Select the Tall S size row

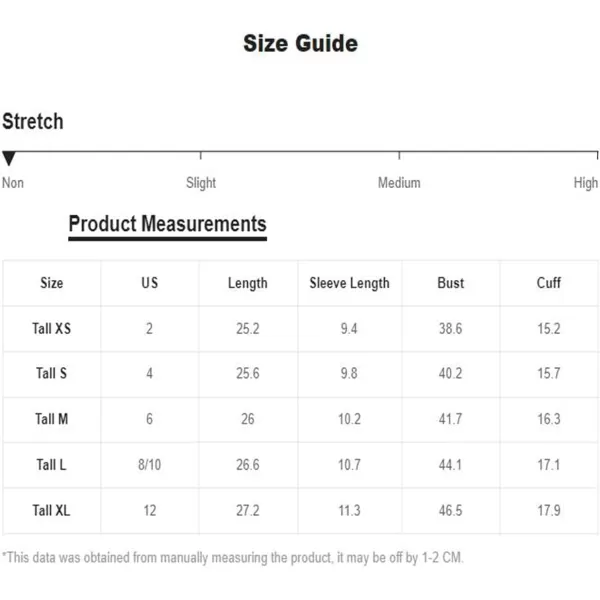52,374
